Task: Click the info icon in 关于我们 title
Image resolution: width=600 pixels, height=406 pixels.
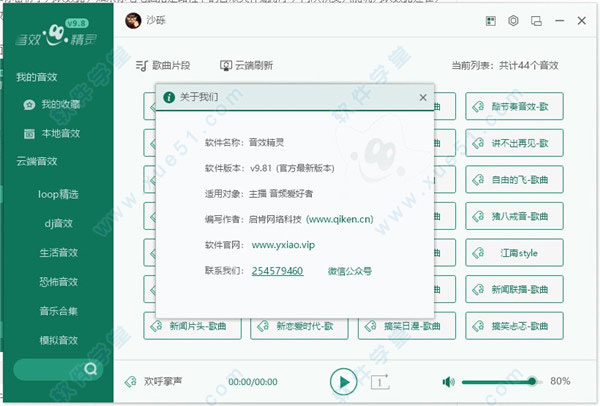Action: (169, 98)
